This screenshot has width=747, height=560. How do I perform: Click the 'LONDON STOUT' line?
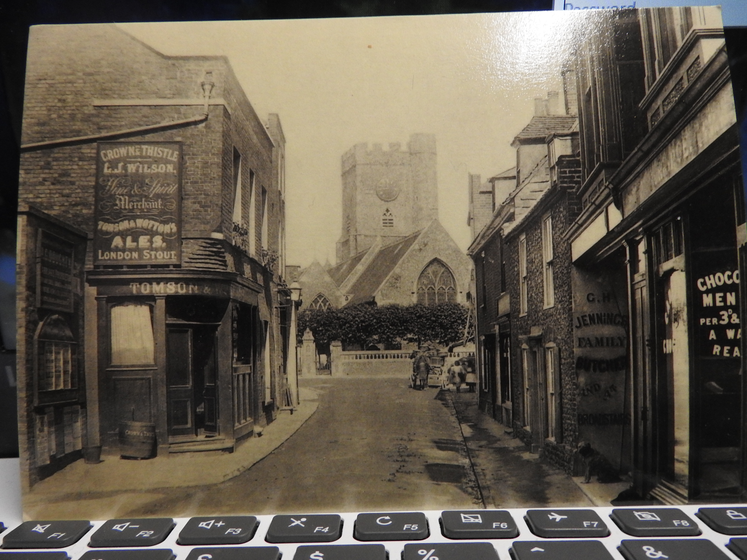[137, 255]
